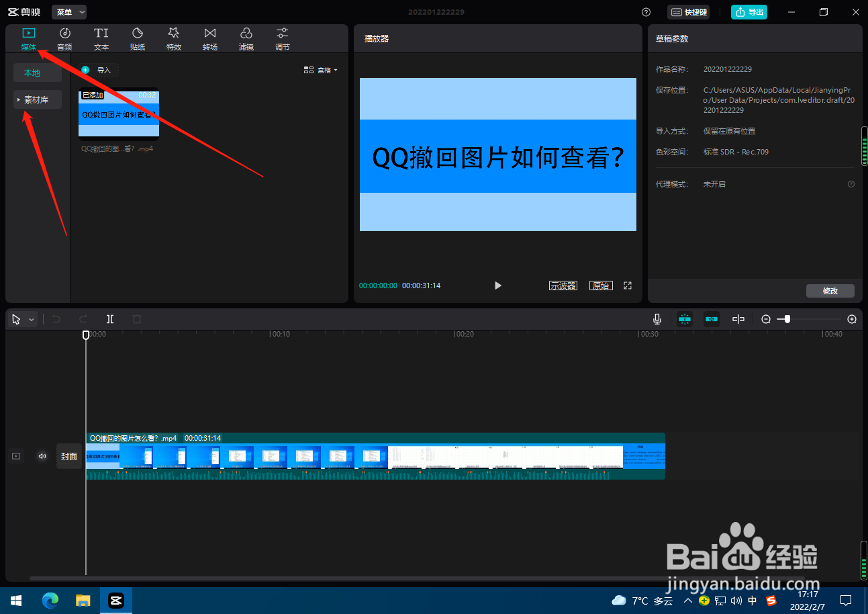The height and width of the screenshot is (614, 868).
Task: Open Microsoft Edge from the taskbar
Action: pyautogui.click(x=50, y=601)
